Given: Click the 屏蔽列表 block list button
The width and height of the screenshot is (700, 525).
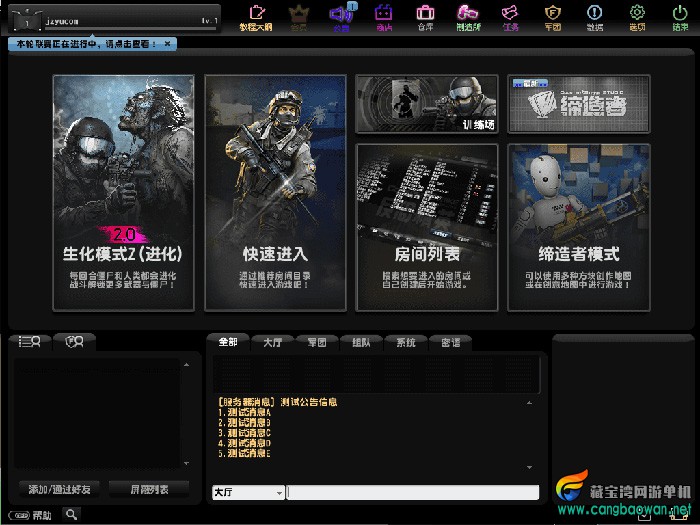Looking at the screenshot, I should 148,489.
